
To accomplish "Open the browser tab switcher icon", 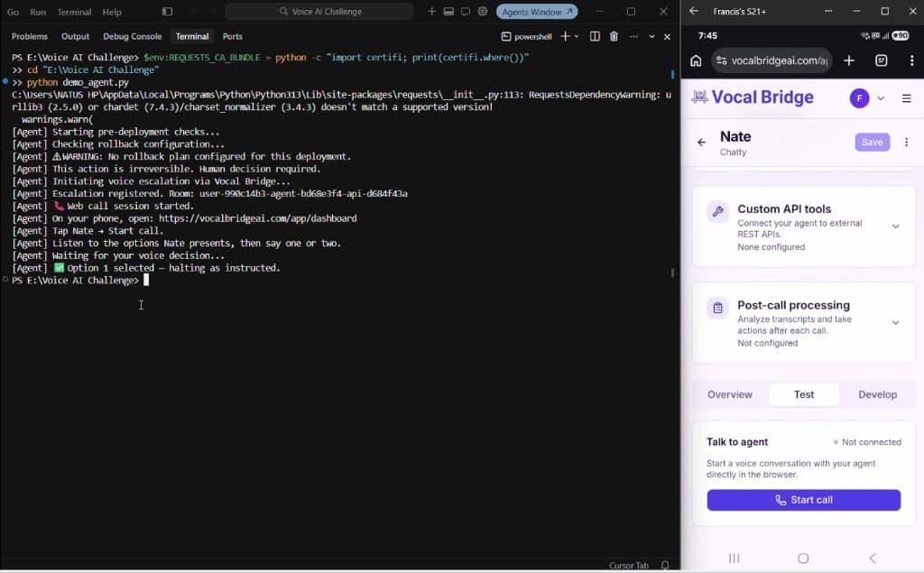I will [x=881, y=60].
